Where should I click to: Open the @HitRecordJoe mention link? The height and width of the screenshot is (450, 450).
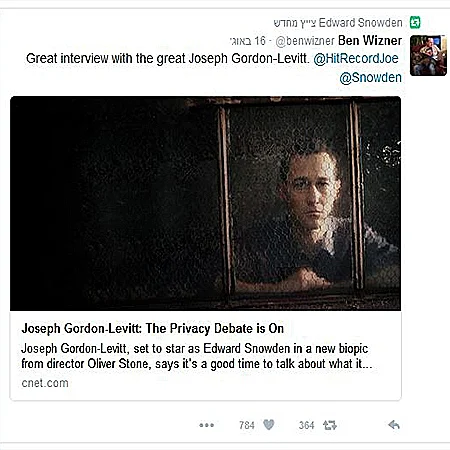click(x=356, y=58)
